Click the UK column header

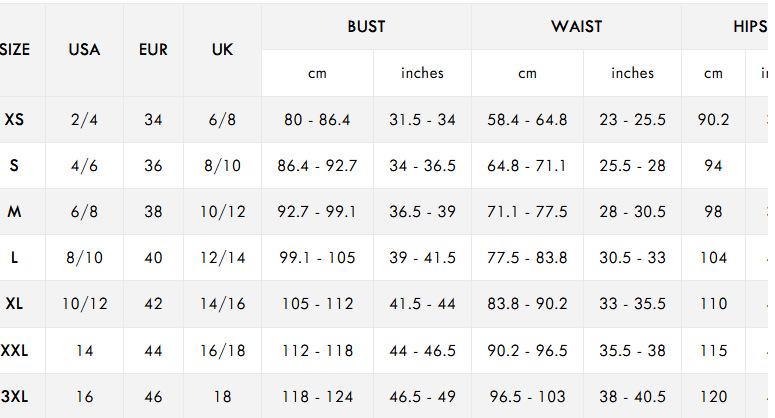click(x=222, y=49)
